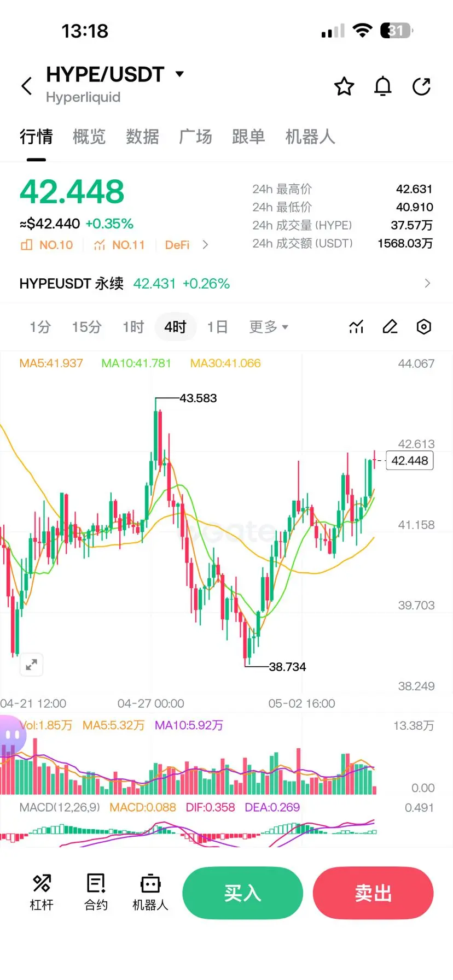Switch to top 机器人 tab
The height and width of the screenshot is (980, 453).
coord(310,137)
